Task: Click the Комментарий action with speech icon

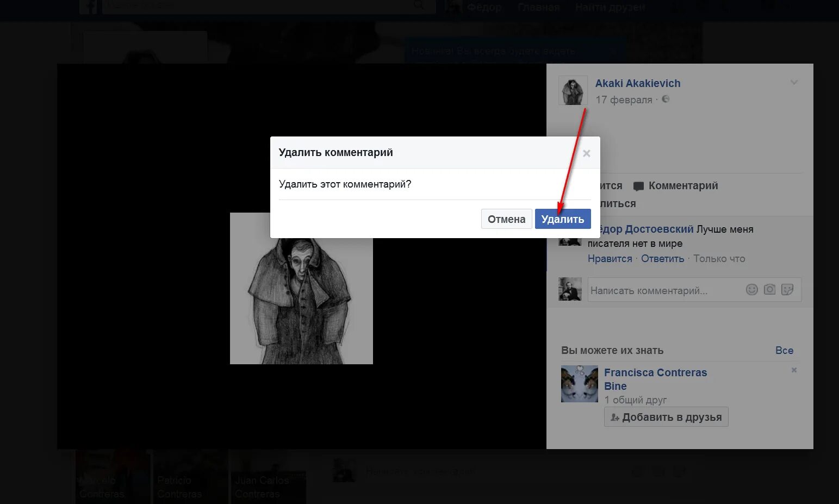Action: 676,186
